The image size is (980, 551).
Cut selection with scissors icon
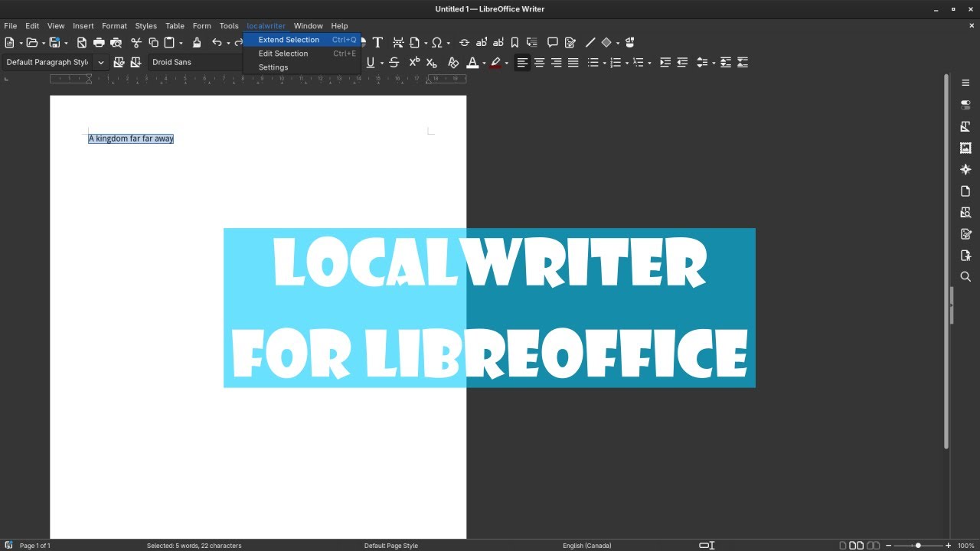136,43
